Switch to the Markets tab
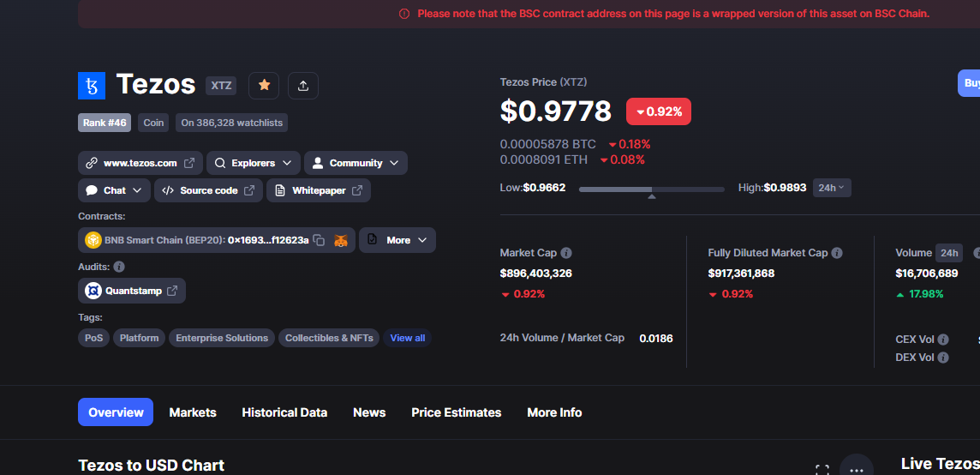Image resolution: width=980 pixels, height=475 pixels. tap(193, 412)
